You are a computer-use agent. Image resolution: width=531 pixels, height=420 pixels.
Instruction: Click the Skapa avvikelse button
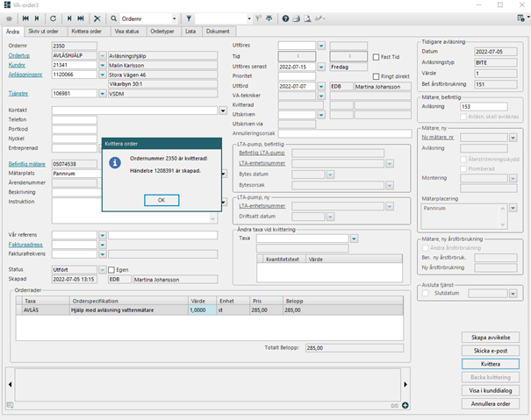tap(491, 338)
